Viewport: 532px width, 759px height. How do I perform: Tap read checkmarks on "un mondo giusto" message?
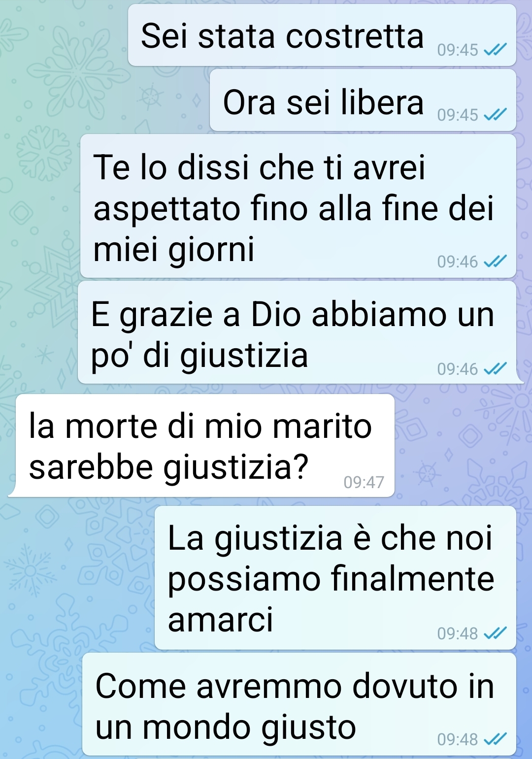(x=495, y=739)
